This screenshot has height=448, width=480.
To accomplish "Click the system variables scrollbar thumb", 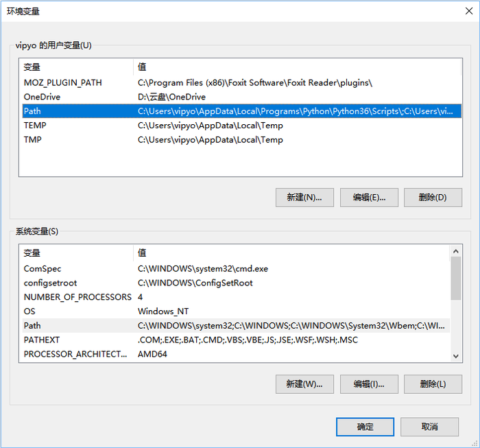I will (456, 279).
